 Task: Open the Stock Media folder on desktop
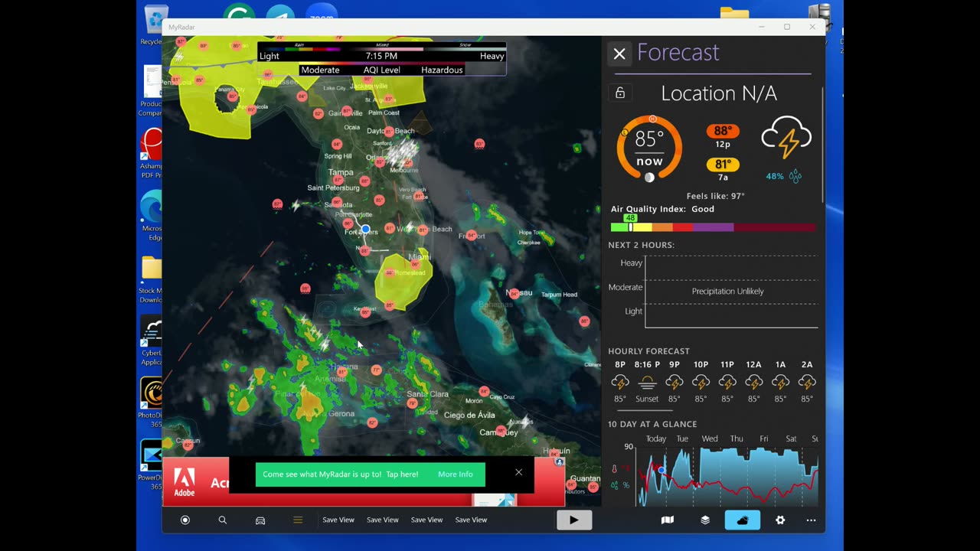(151, 279)
